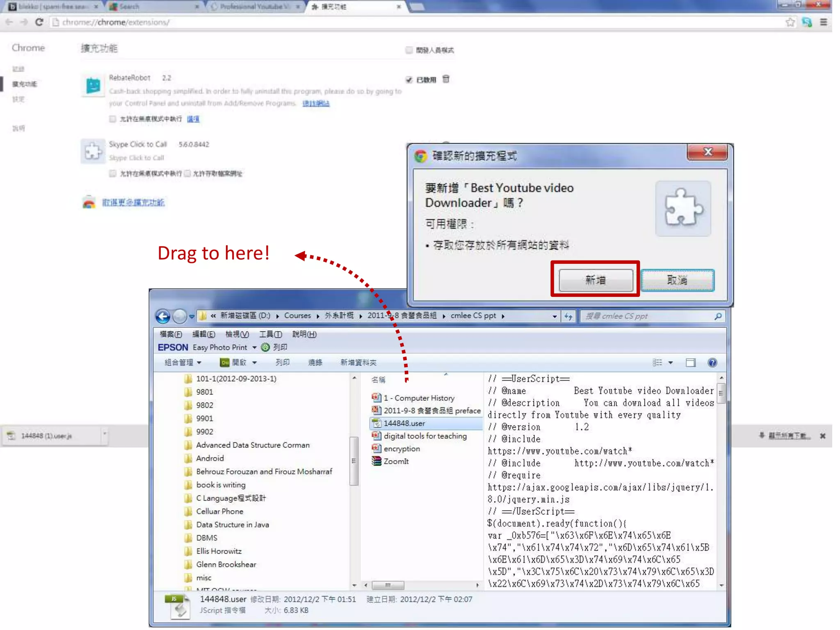Image resolution: width=840 pixels, height=630 pixels.
Task: Delete RebateRobot via the trash can icon
Action: [446, 79]
